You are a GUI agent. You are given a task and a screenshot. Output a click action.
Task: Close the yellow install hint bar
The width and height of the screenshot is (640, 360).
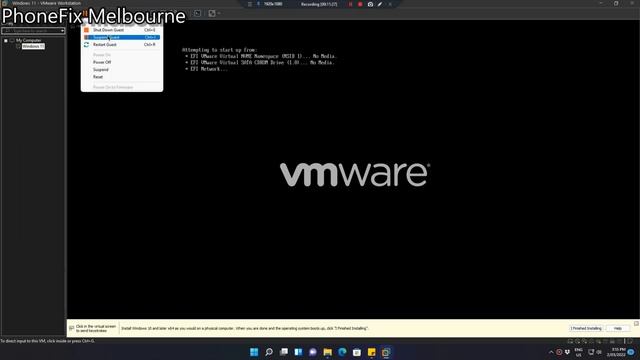(x=636, y=323)
